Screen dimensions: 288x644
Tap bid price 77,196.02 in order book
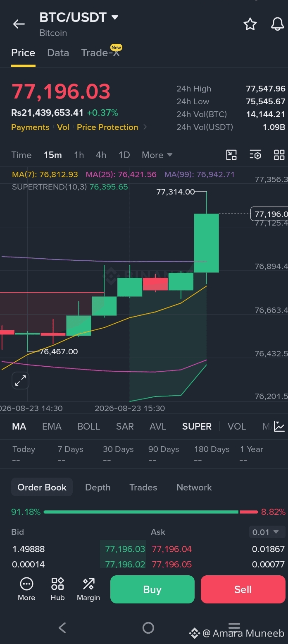click(125, 564)
